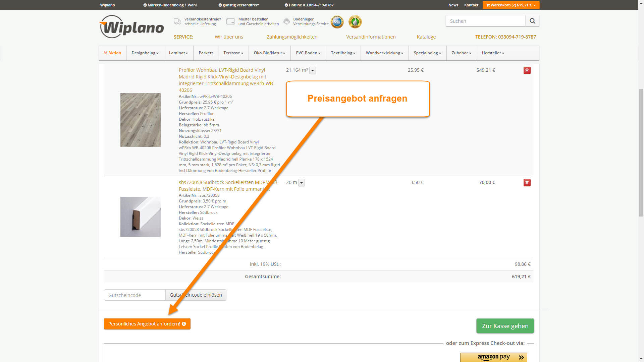Remove the Südbrock Sockelleisten item with trash icon
Viewport: 644px width, 362px height.
527,183
